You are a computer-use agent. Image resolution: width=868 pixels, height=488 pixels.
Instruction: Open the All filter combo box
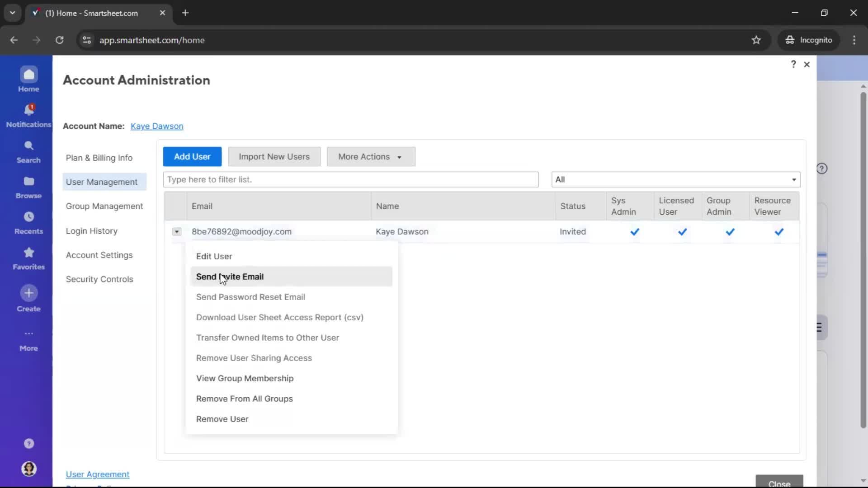coord(675,179)
